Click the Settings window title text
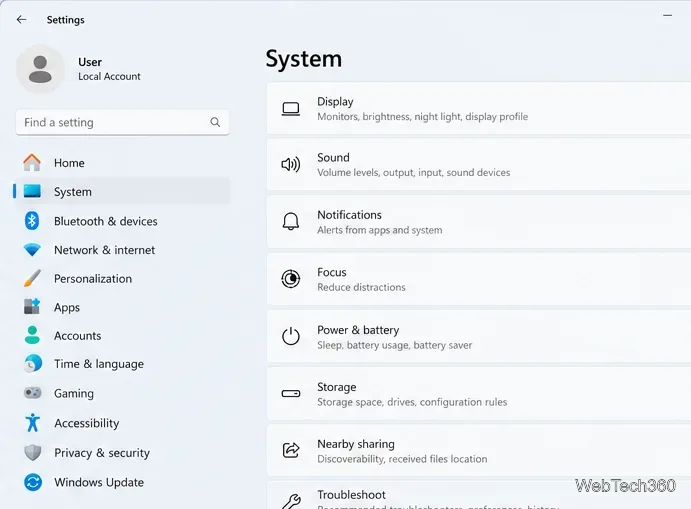Viewport: 691px width, 509px height. [x=66, y=20]
